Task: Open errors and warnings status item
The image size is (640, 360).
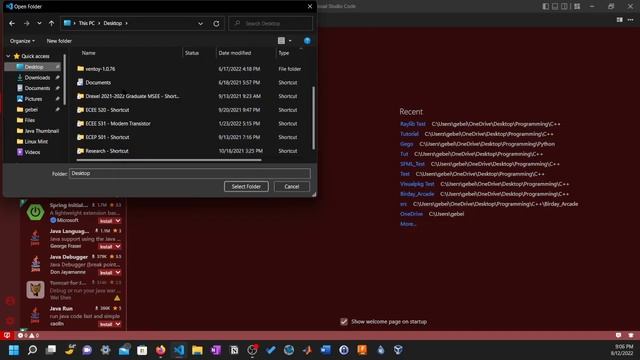Action: click(x=28, y=336)
